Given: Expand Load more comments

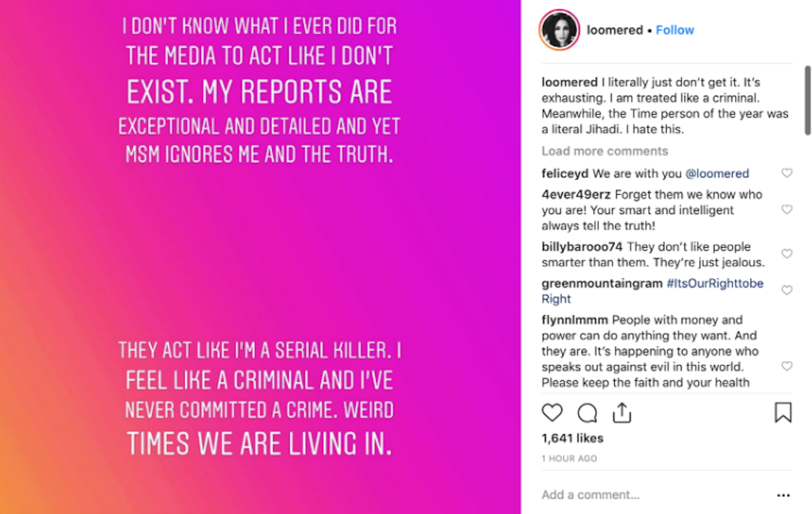Looking at the screenshot, I should coord(605,151).
